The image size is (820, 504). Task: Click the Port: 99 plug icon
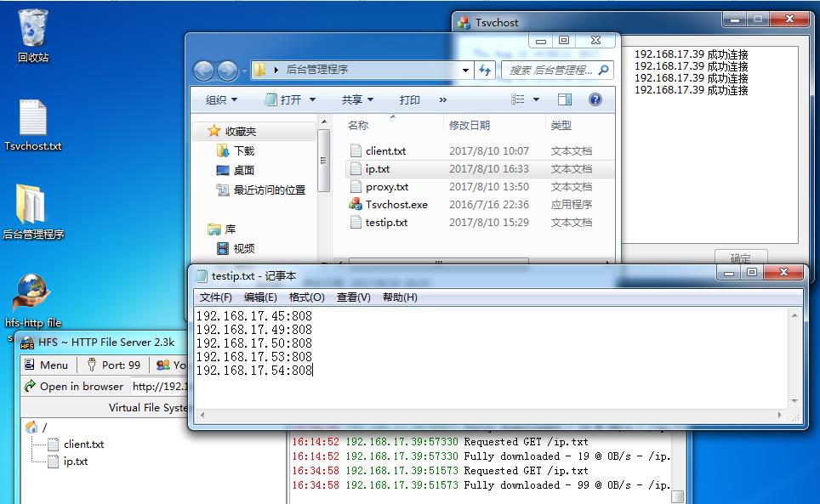coord(92,365)
